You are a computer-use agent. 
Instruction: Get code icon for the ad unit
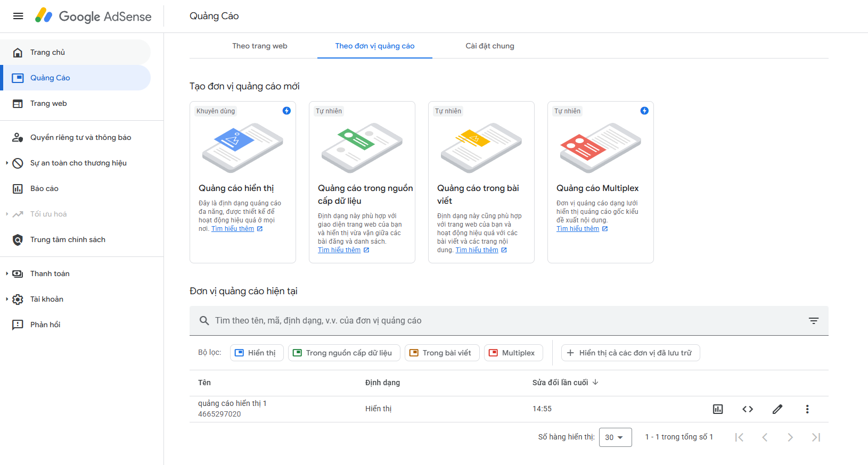[x=748, y=409]
